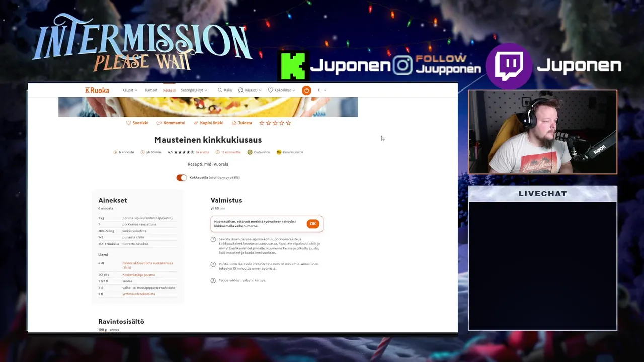Click the Kick logo in overlay
The width and height of the screenshot is (644, 362).
click(293, 66)
